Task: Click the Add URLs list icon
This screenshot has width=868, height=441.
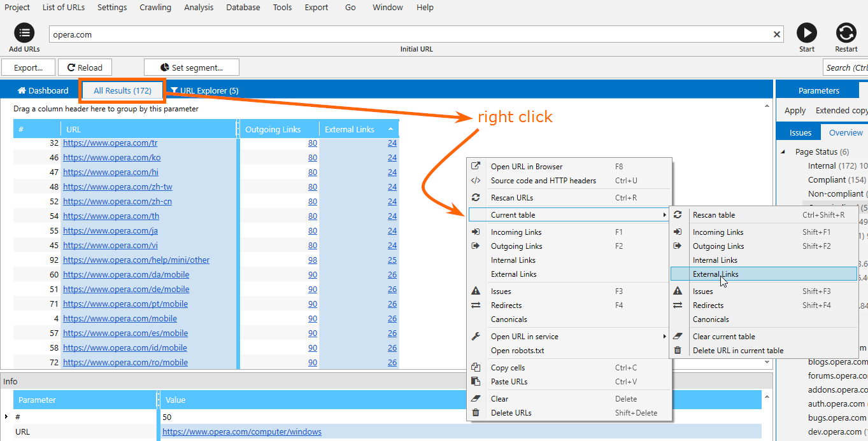Action: point(24,33)
